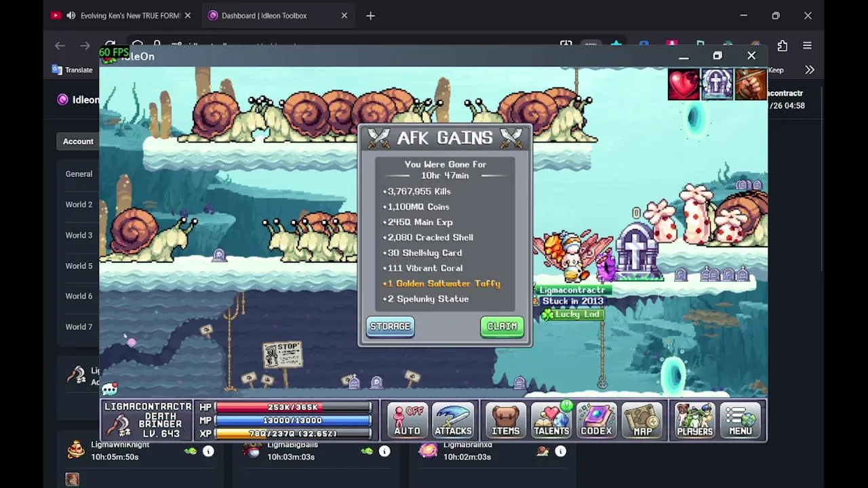Screen dimensions: 868x488
Task: Claim the AFK gains rewards
Action: coord(502,327)
